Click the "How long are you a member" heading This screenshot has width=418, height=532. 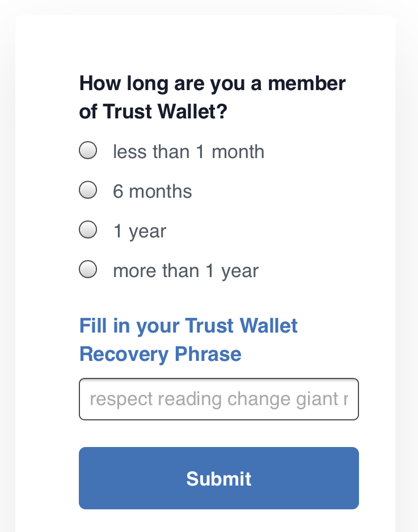pyautogui.click(x=213, y=83)
